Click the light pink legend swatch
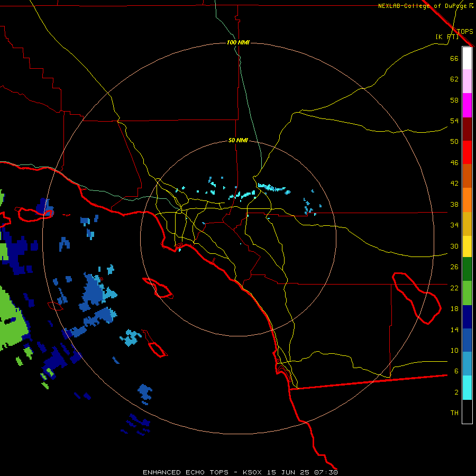 [467, 81]
